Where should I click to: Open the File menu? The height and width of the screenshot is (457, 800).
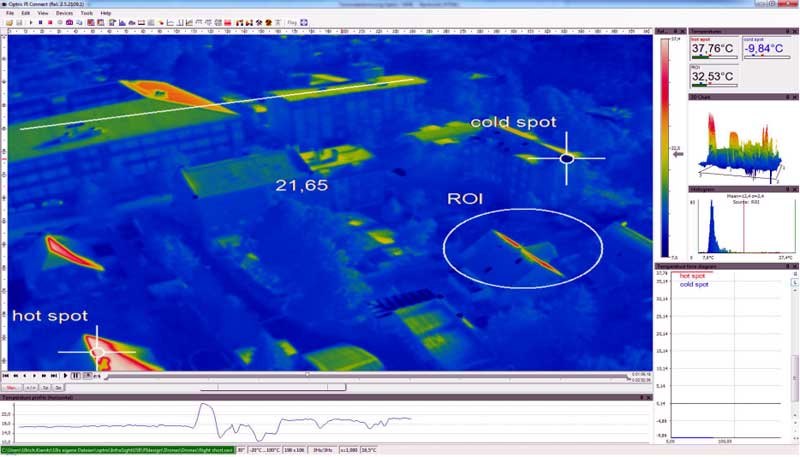[10, 13]
